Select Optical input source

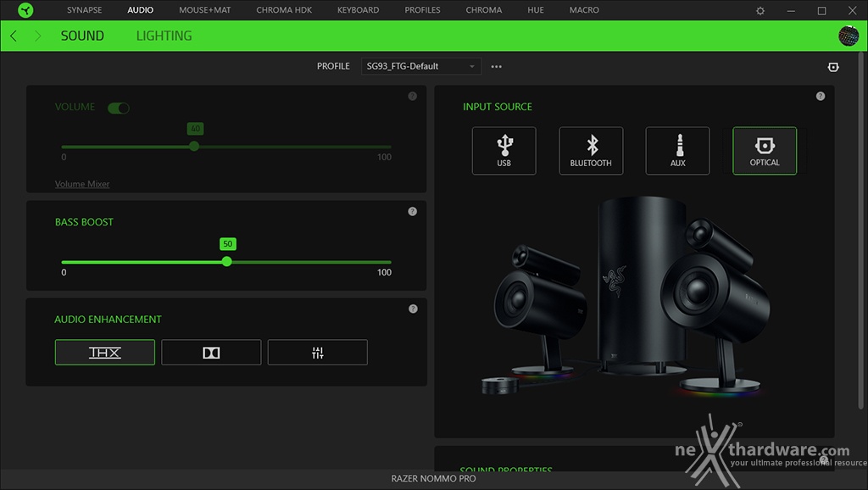click(x=765, y=151)
